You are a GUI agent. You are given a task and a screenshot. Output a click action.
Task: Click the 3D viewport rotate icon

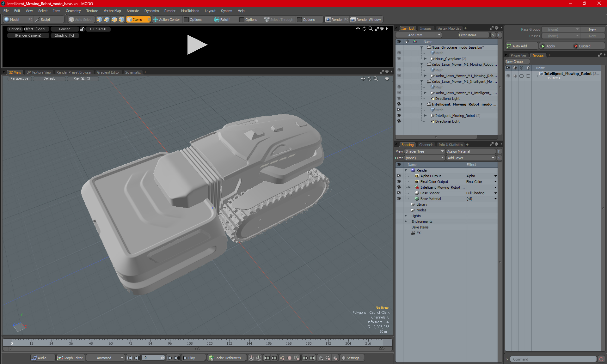[369, 79]
